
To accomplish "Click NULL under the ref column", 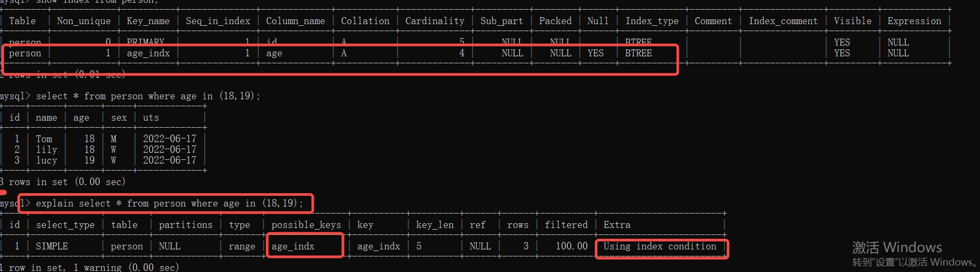I will pos(480,246).
